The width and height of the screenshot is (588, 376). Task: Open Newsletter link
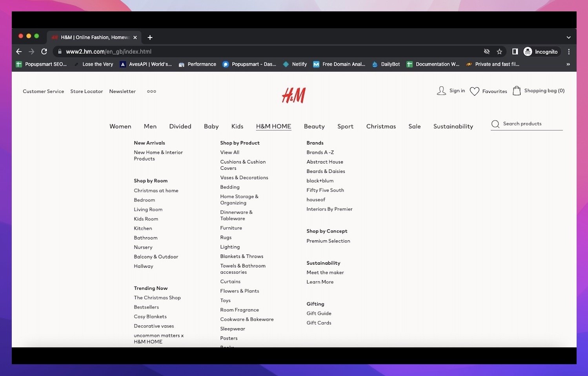coord(122,91)
